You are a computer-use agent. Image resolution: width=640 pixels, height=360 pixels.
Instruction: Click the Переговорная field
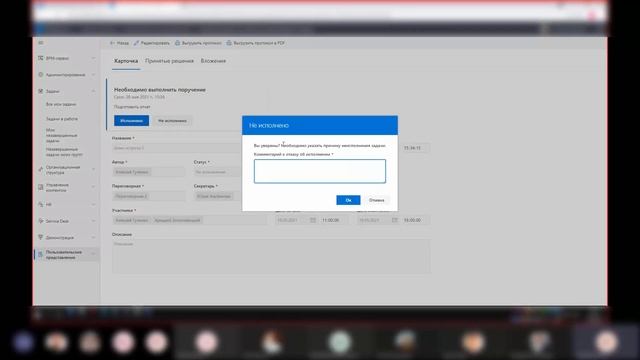tap(149, 196)
